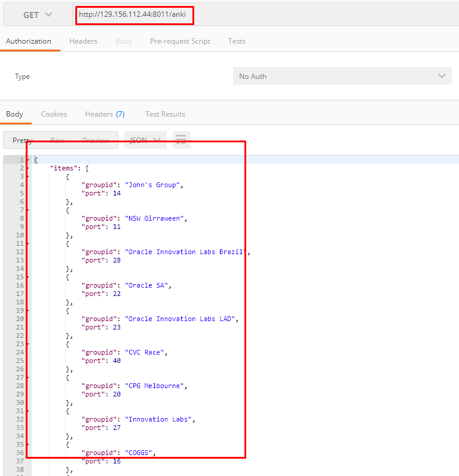Open the JSON format dropdown
The width and height of the screenshot is (459, 476).
pos(145,140)
